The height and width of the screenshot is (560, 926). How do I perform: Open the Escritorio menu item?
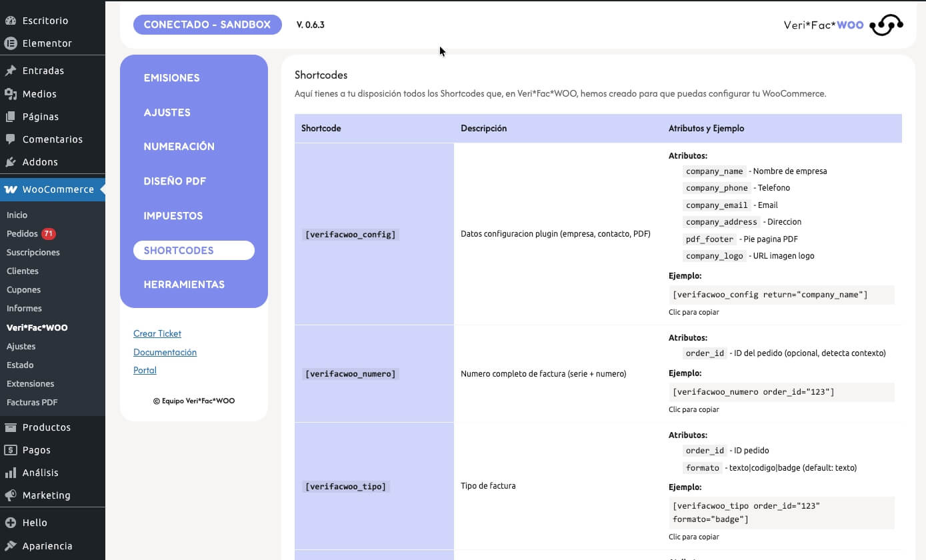[x=53, y=21]
